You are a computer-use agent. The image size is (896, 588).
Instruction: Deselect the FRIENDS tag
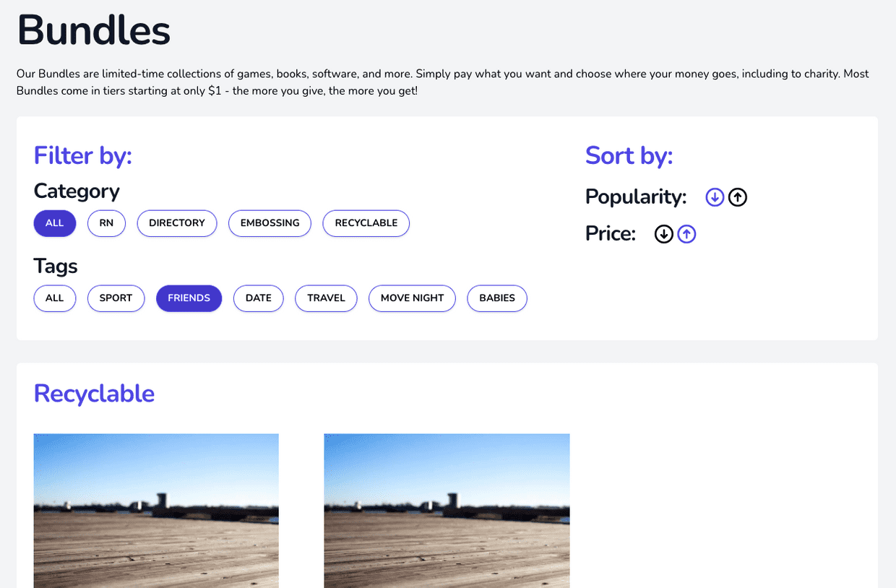pos(189,298)
